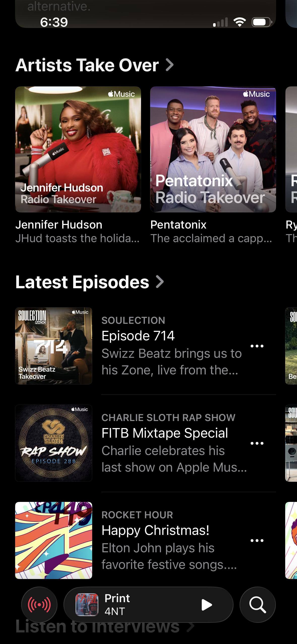Tap the Print album artwork in mini player
Image resolution: width=297 pixels, height=644 pixels.
(x=87, y=605)
